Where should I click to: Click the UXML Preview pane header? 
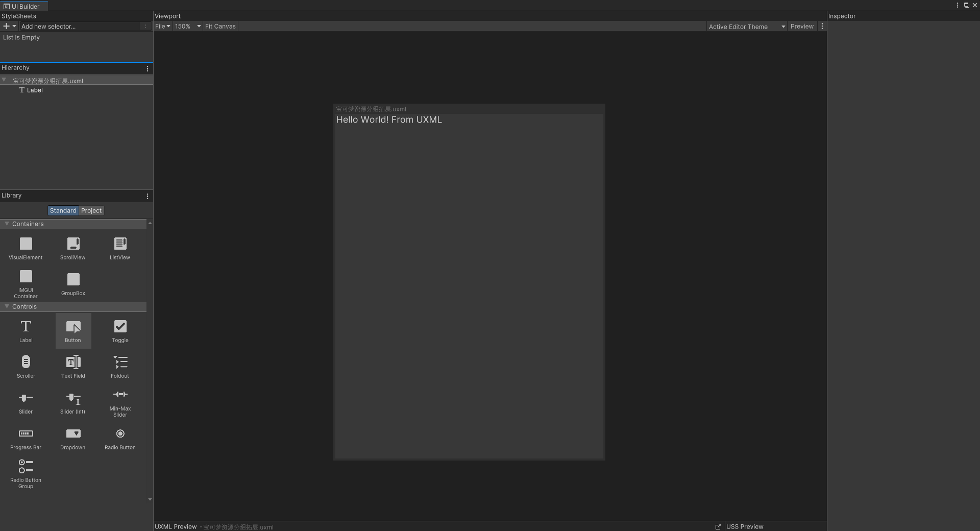[176, 527]
